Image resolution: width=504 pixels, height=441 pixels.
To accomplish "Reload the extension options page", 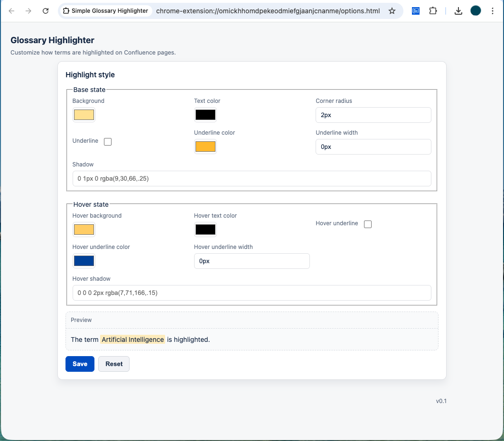I will click(x=46, y=10).
